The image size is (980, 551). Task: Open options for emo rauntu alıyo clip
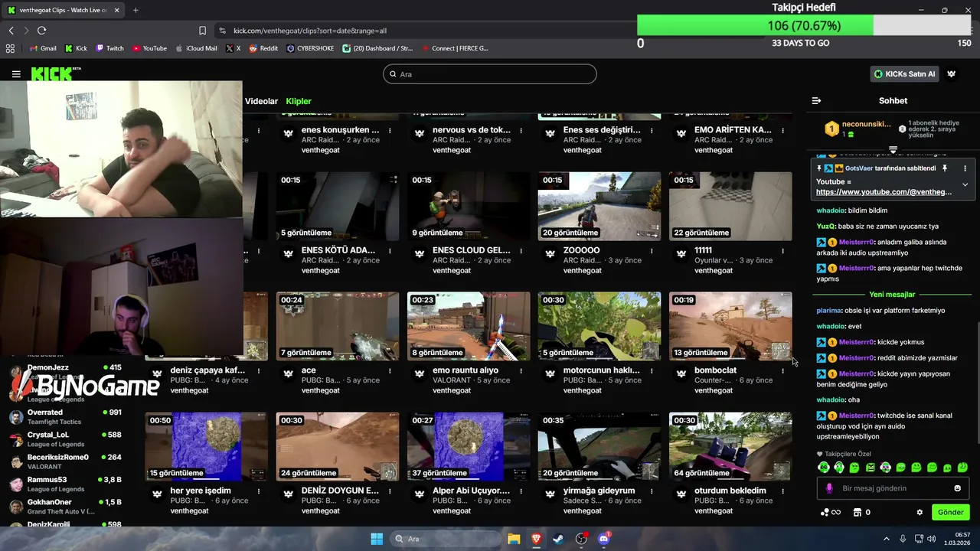click(521, 370)
